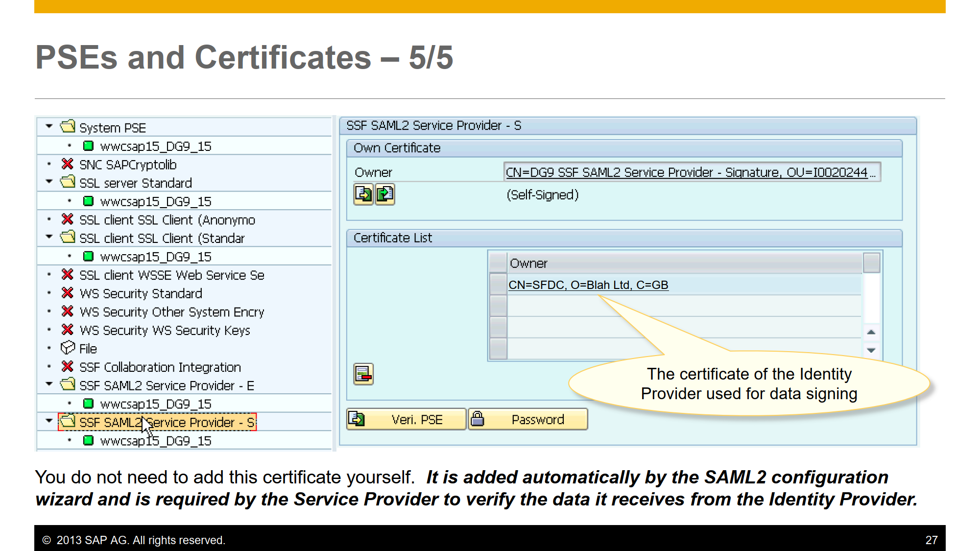
Task: Select SSL client WSSE Web Service Se
Action: click(172, 275)
